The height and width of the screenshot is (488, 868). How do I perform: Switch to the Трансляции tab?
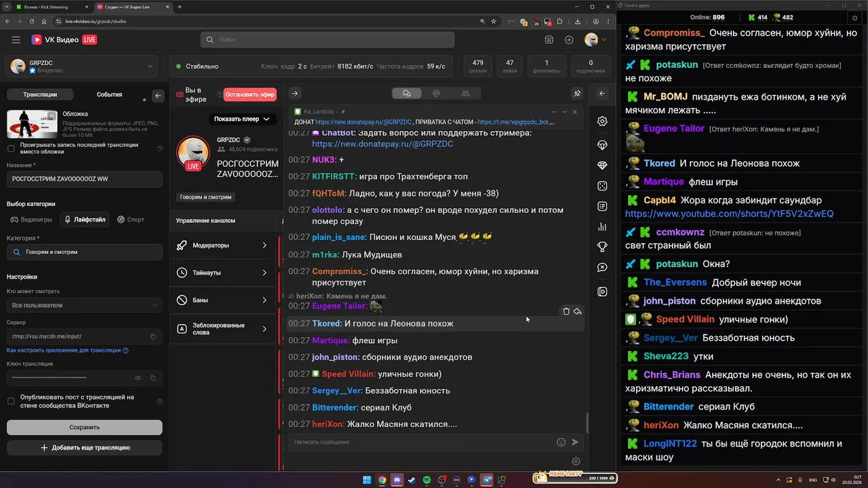40,95
